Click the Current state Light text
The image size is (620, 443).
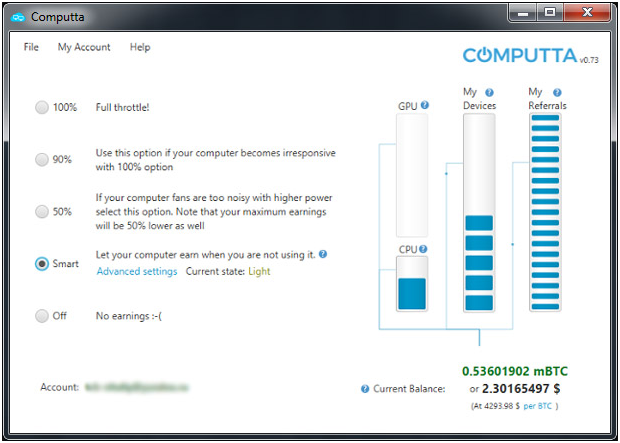259,271
